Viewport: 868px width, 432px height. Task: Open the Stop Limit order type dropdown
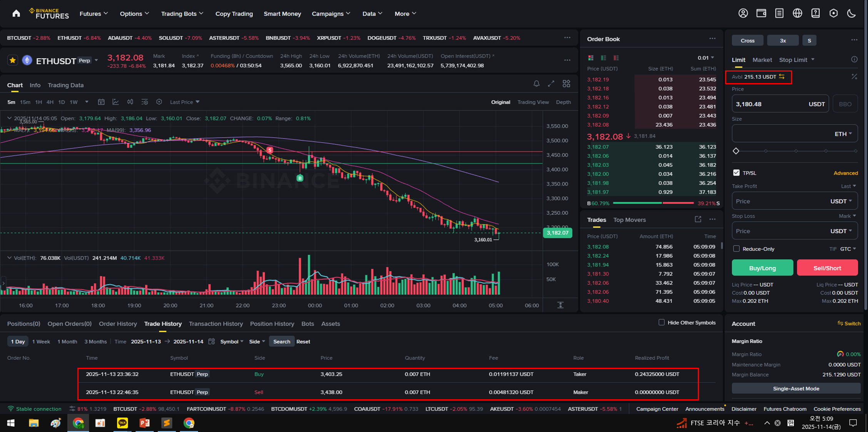click(x=813, y=60)
